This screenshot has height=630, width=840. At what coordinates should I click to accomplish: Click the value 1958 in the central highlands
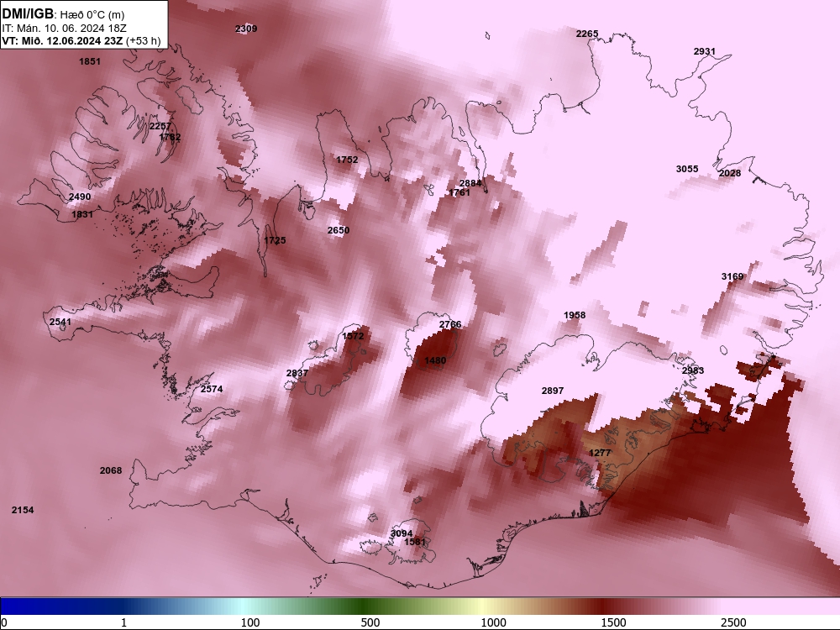[x=575, y=316]
